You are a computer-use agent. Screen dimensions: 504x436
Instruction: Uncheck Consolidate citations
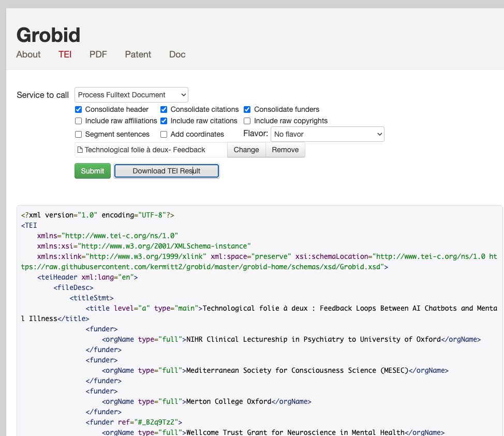[164, 110]
